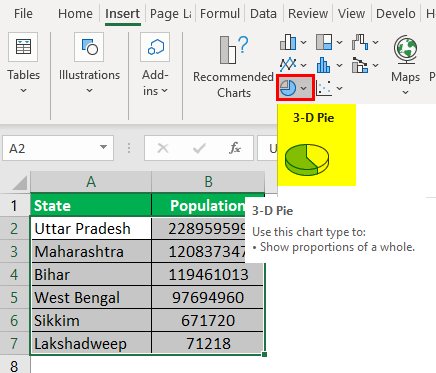Open the Tables icon in ribbon

[23, 47]
